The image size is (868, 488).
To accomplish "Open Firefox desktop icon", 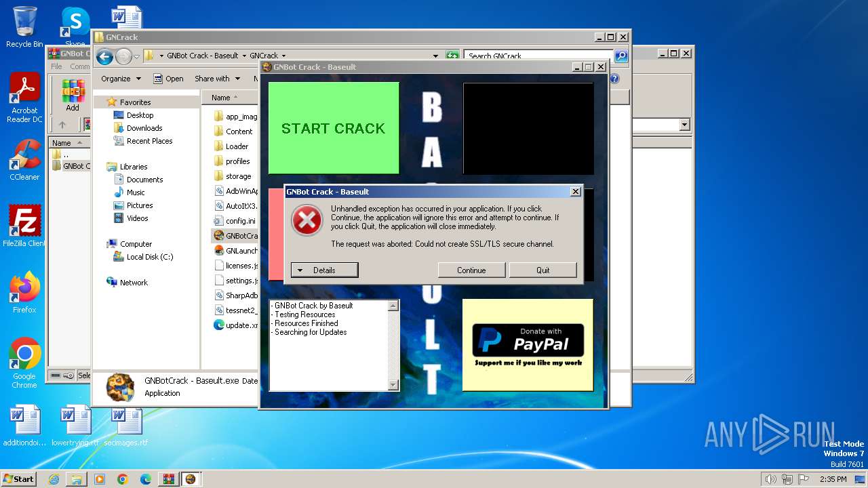I will [24, 293].
